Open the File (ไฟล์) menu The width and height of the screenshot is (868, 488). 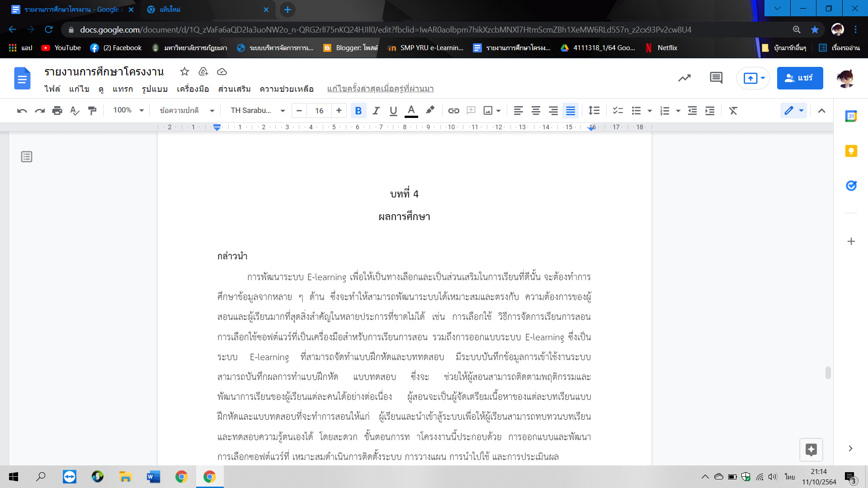(52, 89)
